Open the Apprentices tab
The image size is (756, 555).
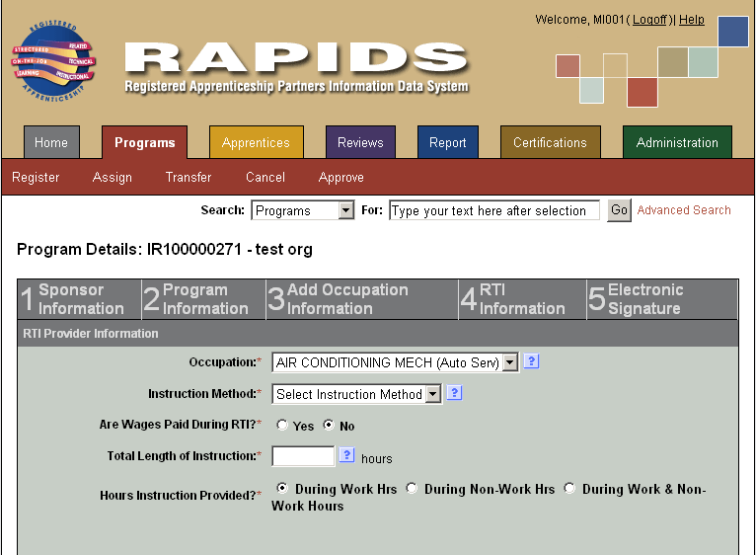[256, 142]
